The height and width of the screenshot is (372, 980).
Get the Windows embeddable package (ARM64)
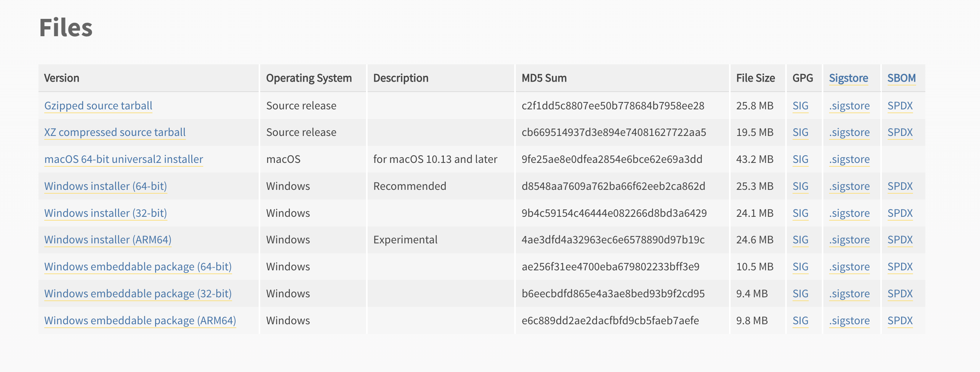pyautogui.click(x=140, y=320)
